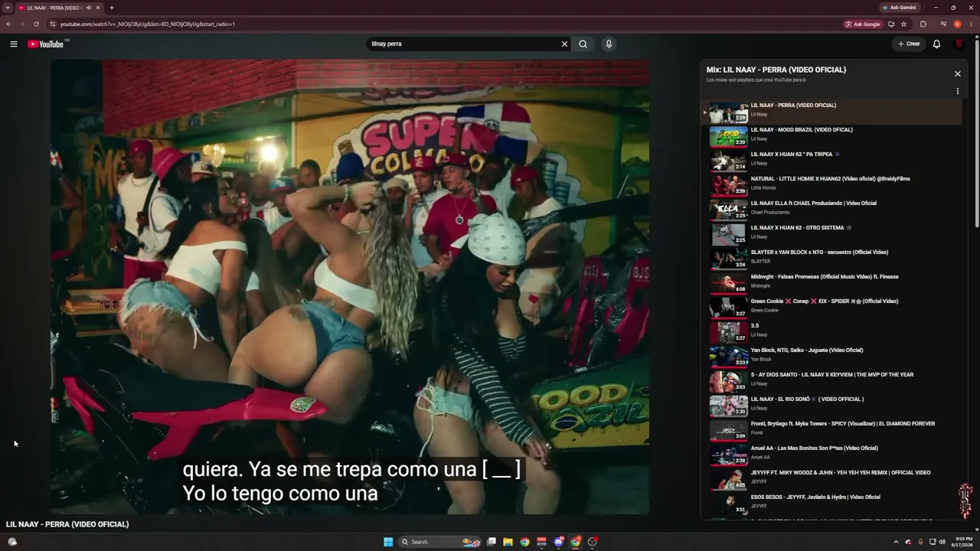980x551 pixels.
Task: Click Ask Google in the address bar
Action: coord(863,24)
